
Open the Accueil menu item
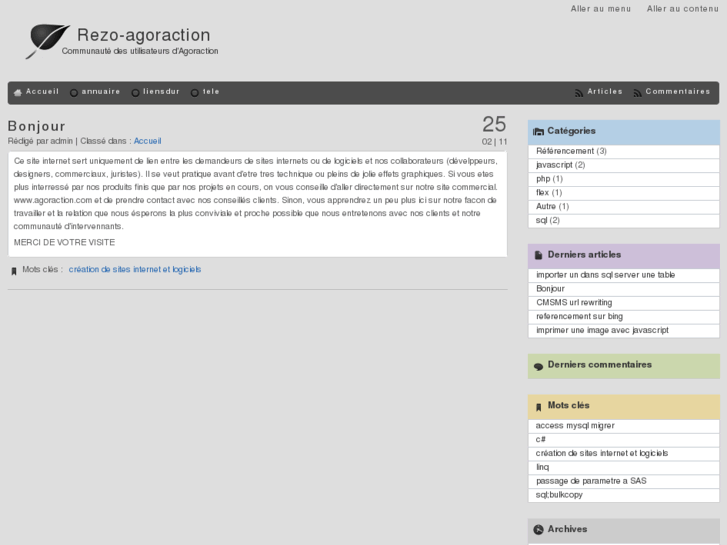[x=42, y=91]
